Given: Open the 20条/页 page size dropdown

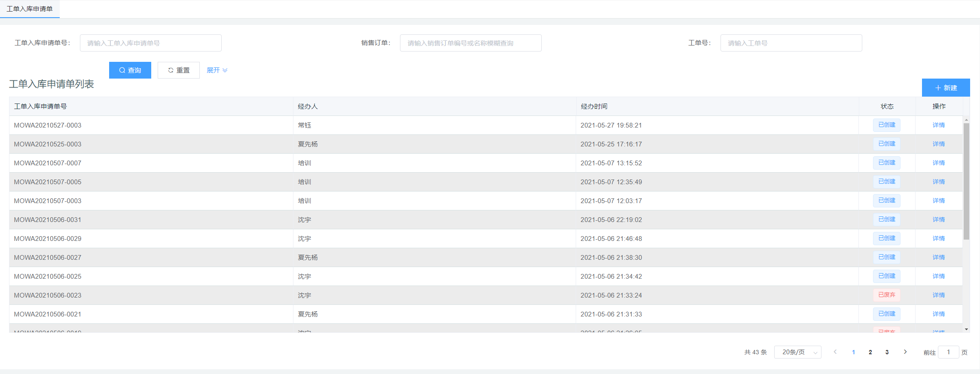Looking at the screenshot, I should click(x=797, y=352).
